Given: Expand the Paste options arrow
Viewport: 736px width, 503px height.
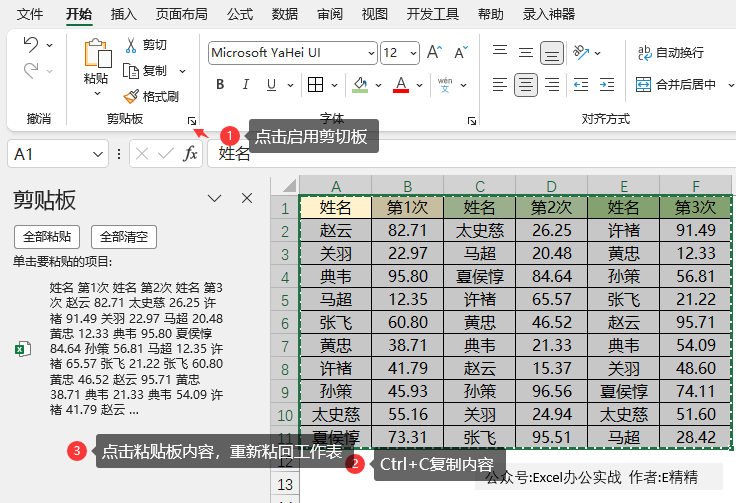Looking at the screenshot, I should [97, 93].
